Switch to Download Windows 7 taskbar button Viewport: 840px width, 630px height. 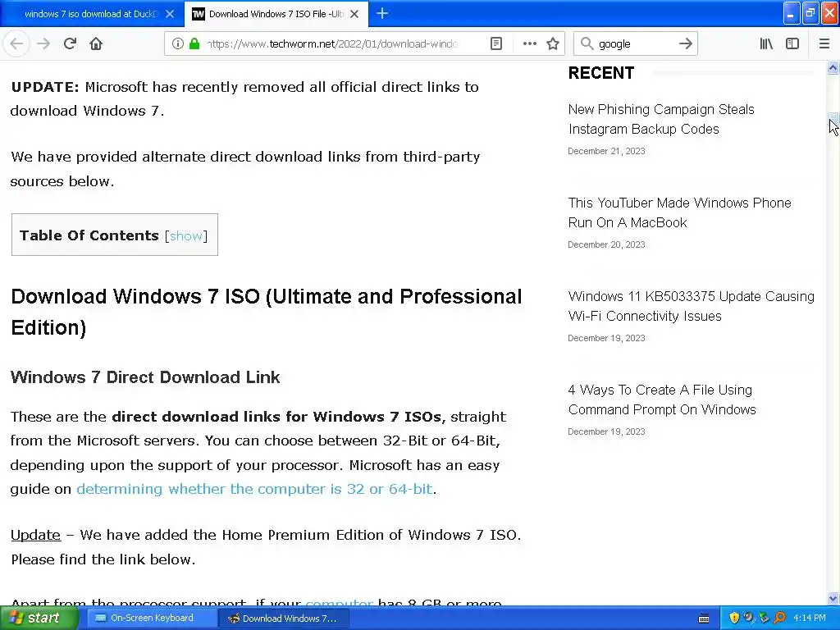pyautogui.click(x=284, y=619)
